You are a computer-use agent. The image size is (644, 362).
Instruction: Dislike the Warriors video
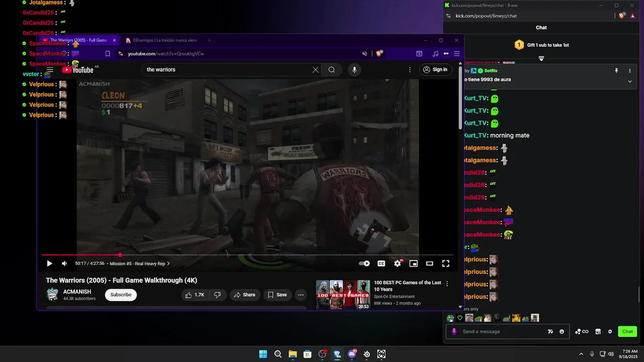pos(217,295)
